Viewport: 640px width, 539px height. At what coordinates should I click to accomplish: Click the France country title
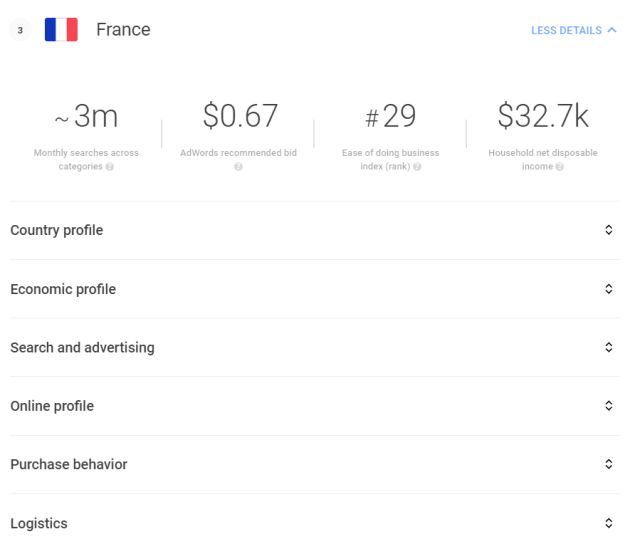123,30
